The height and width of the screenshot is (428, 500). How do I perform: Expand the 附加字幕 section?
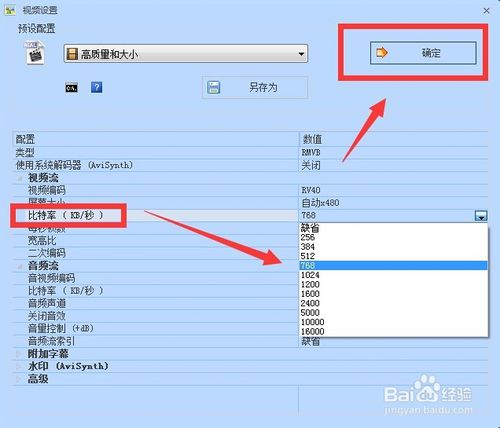tap(19, 354)
